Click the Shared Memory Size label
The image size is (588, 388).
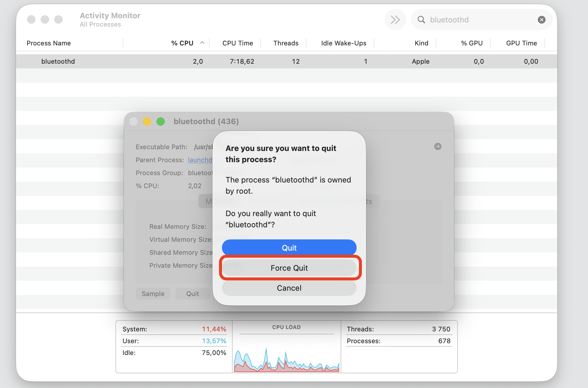(x=181, y=252)
